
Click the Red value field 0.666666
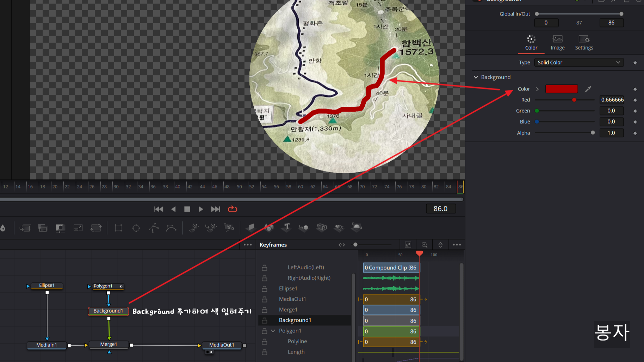[612, 100]
